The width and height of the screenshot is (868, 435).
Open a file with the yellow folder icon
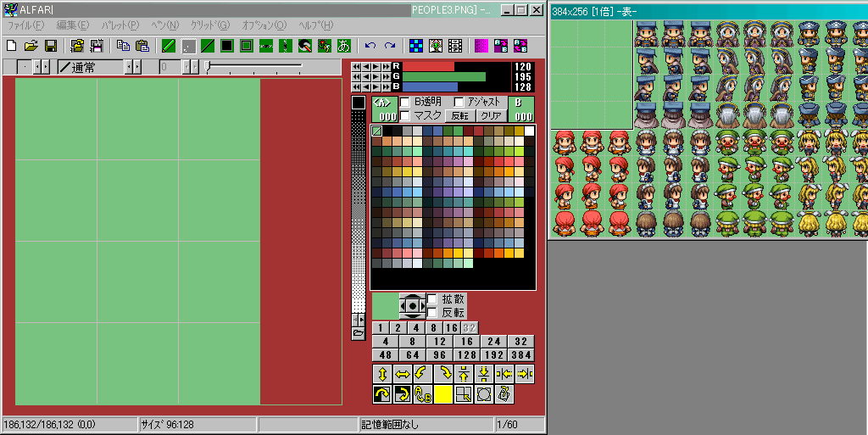coord(31,46)
